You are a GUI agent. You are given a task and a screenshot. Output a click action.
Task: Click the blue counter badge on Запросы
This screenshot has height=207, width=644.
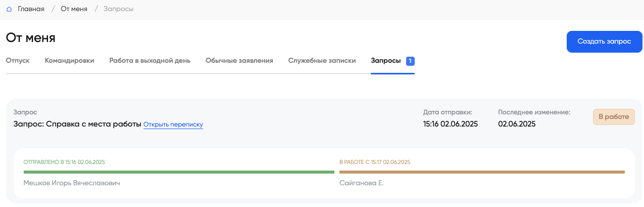click(x=410, y=61)
